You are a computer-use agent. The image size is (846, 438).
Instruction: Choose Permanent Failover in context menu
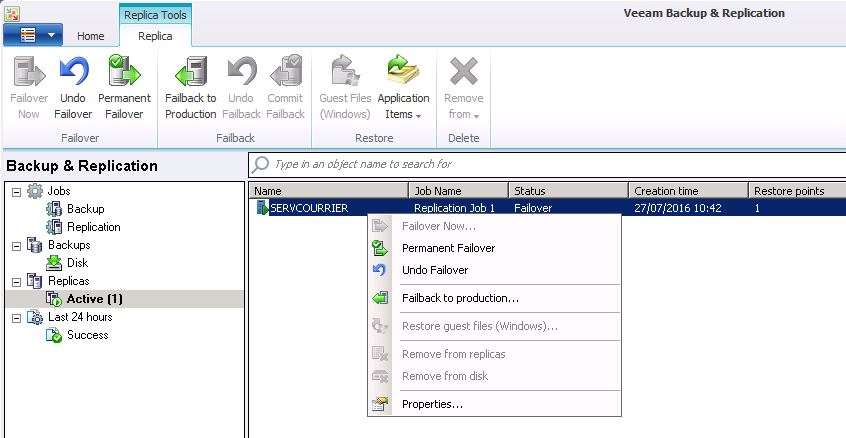[x=494, y=248]
